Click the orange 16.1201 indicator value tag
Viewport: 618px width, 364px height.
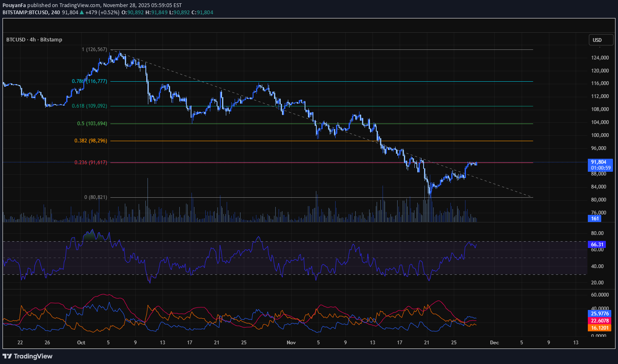[600, 328]
